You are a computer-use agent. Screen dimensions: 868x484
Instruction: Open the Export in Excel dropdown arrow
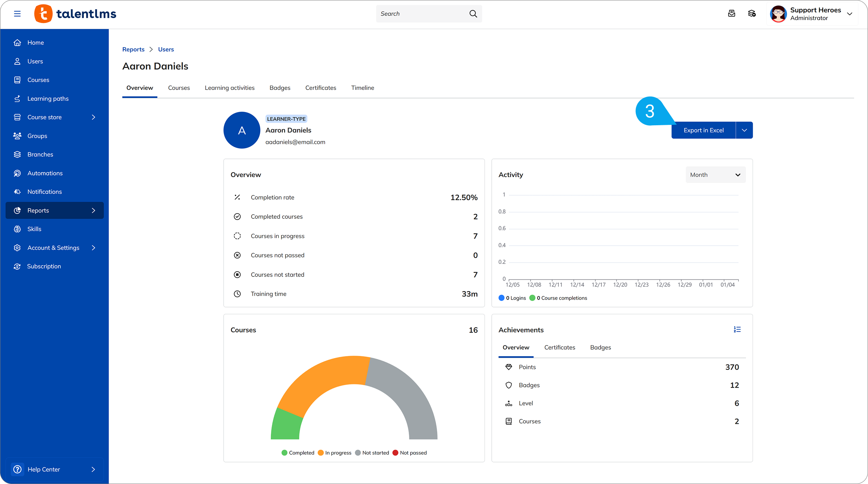pos(744,130)
